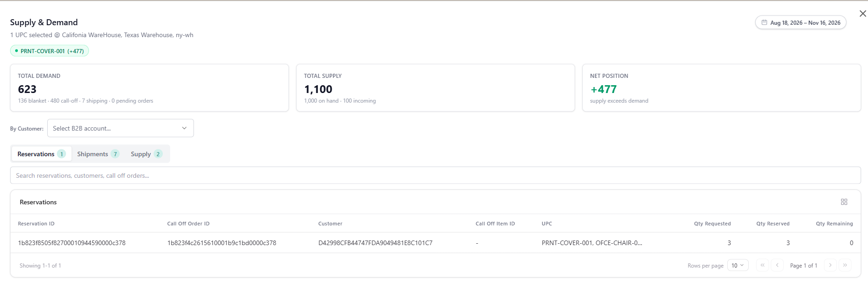Go to previous page of reservations
868x290 pixels.
click(777, 265)
